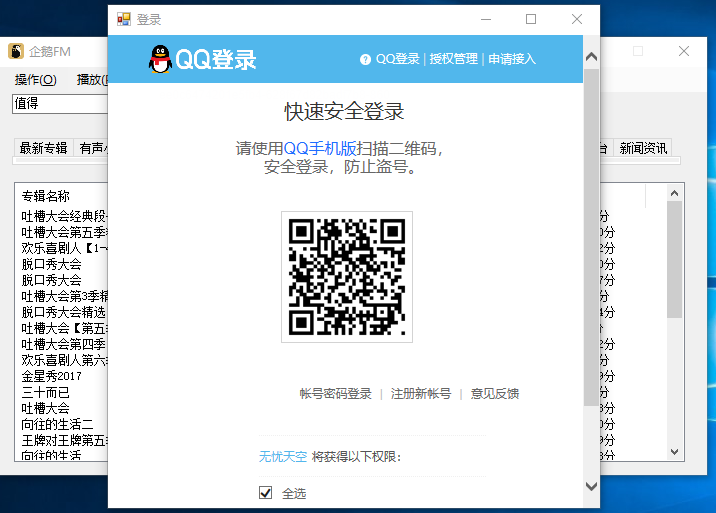Viewport: 716px width, 513px height.
Task: Open the 授权管理 link
Action: (453, 59)
